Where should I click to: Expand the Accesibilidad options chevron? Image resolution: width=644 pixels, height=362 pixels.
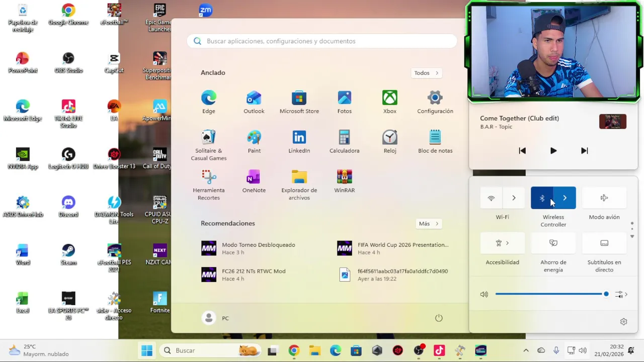tap(507, 243)
